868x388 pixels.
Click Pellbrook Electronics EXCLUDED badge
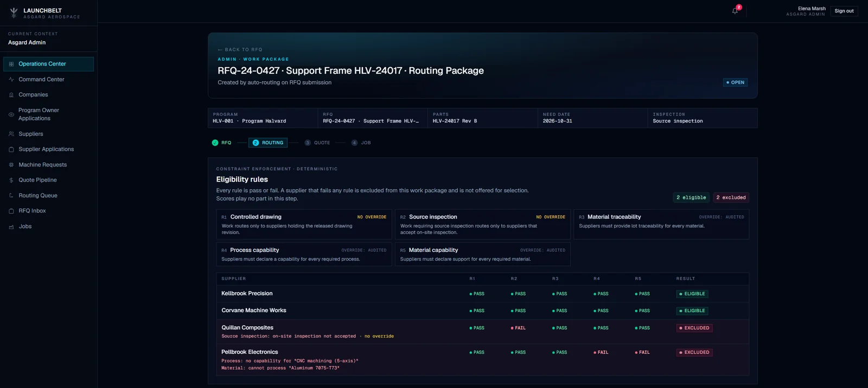tap(694, 352)
